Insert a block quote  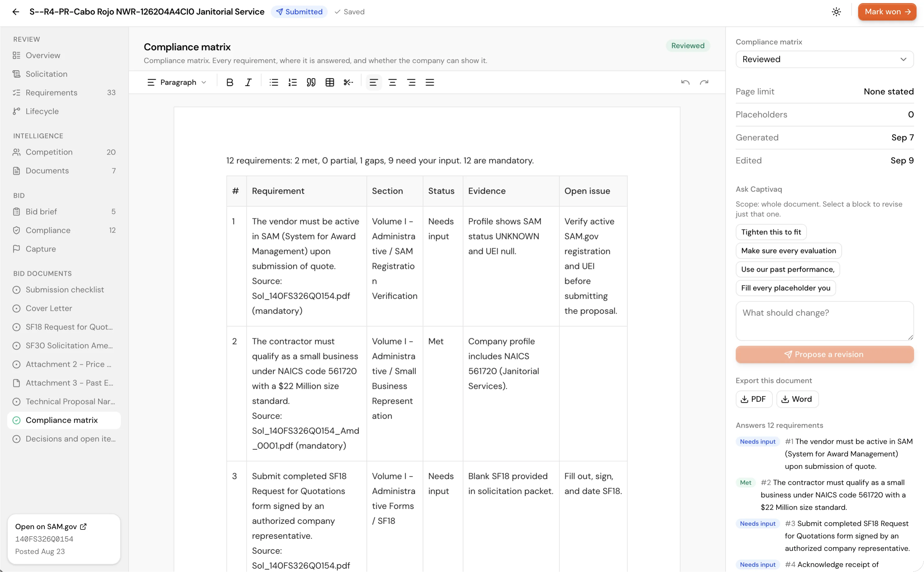point(311,82)
